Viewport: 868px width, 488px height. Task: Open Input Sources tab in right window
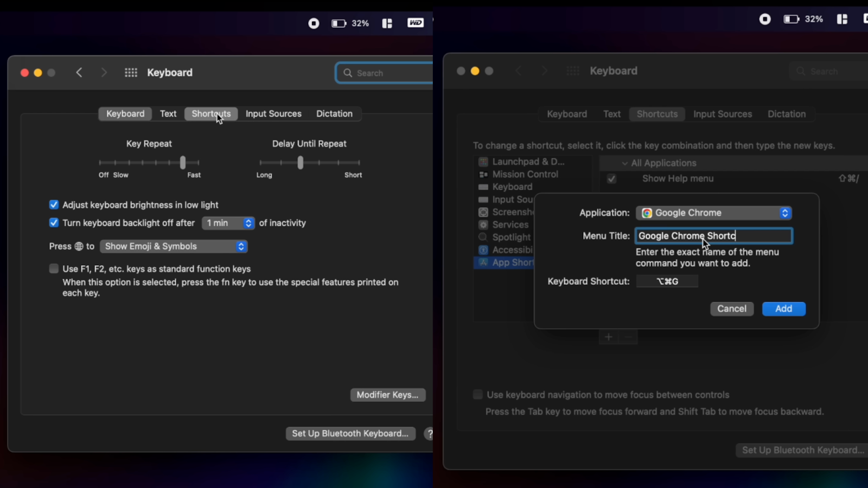click(x=723, y=114)
